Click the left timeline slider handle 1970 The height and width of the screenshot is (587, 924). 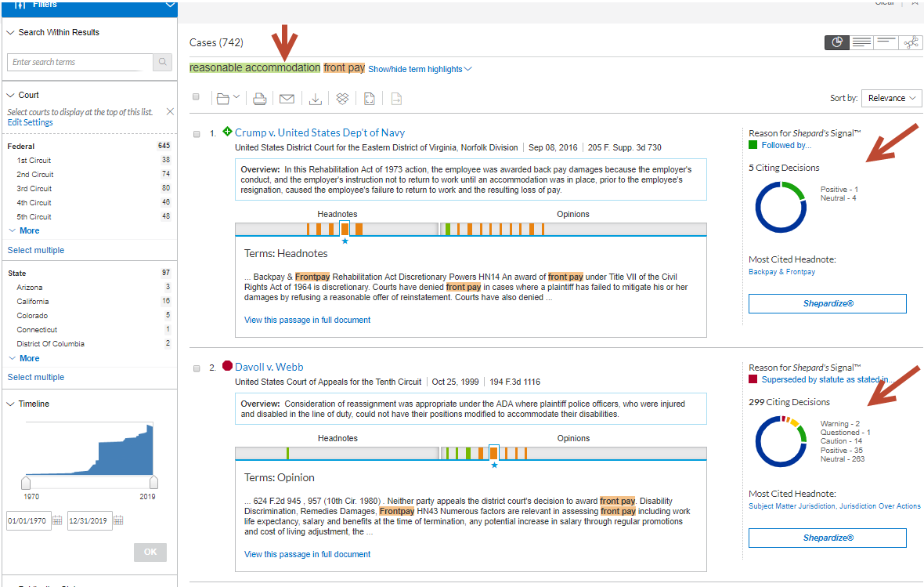tap(26, 482)
